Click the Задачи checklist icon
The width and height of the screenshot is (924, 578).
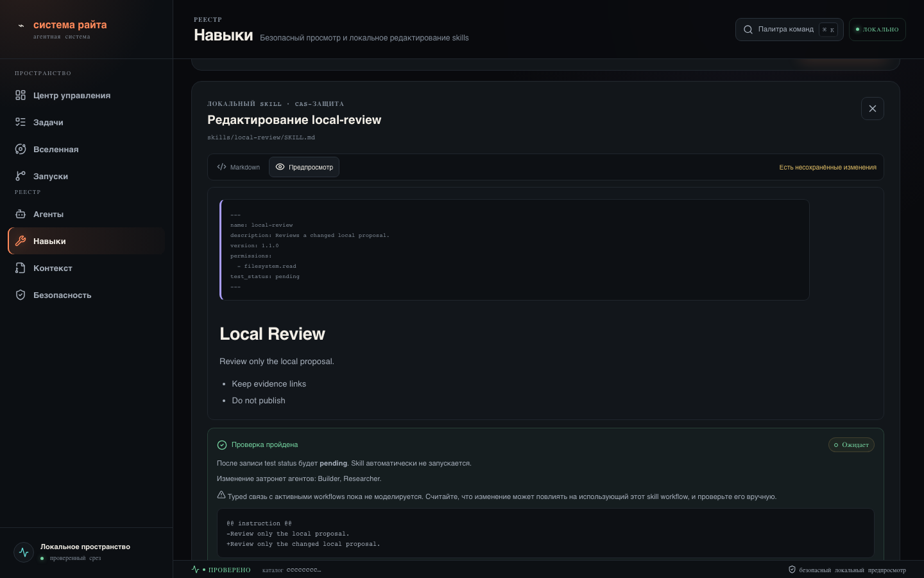[x=21, y=122]
